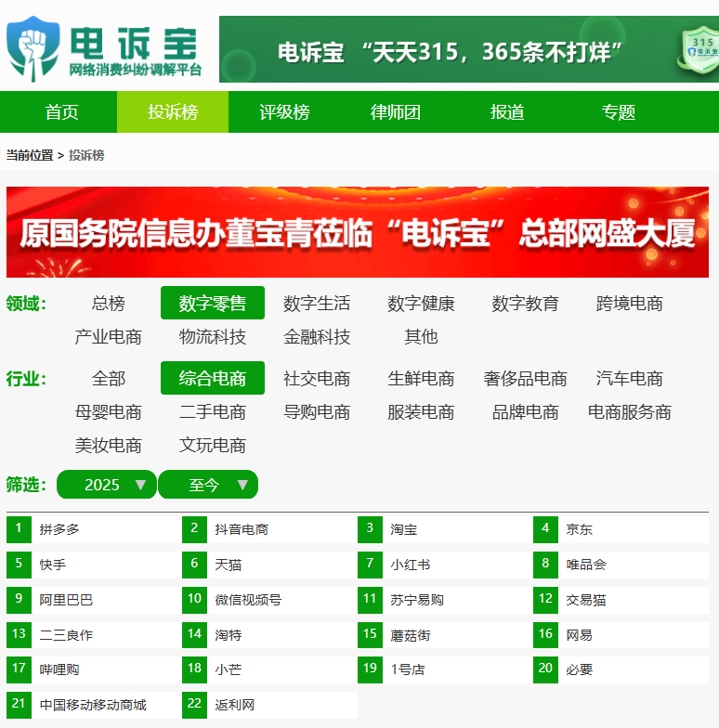The height and width of the screenshot is (728, 719).
Task: Open rank 17 哔哩购 entry
Action: 94,669
